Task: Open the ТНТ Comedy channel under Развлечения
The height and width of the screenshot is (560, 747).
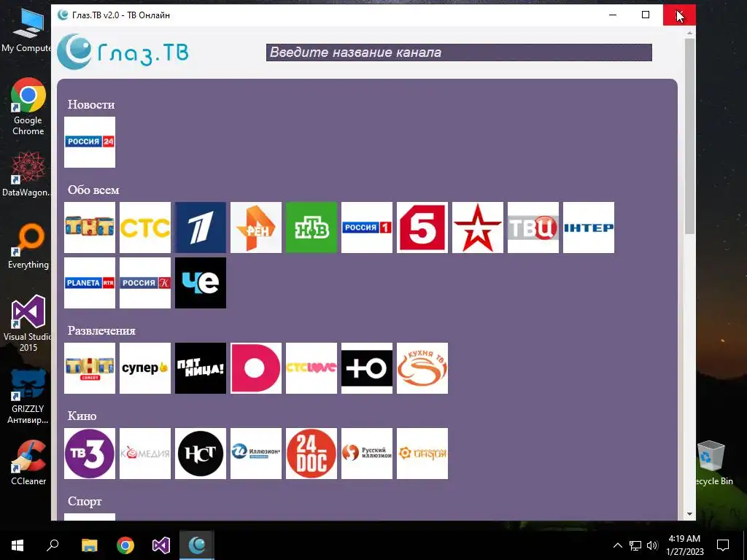Action: tap(90, 368)
